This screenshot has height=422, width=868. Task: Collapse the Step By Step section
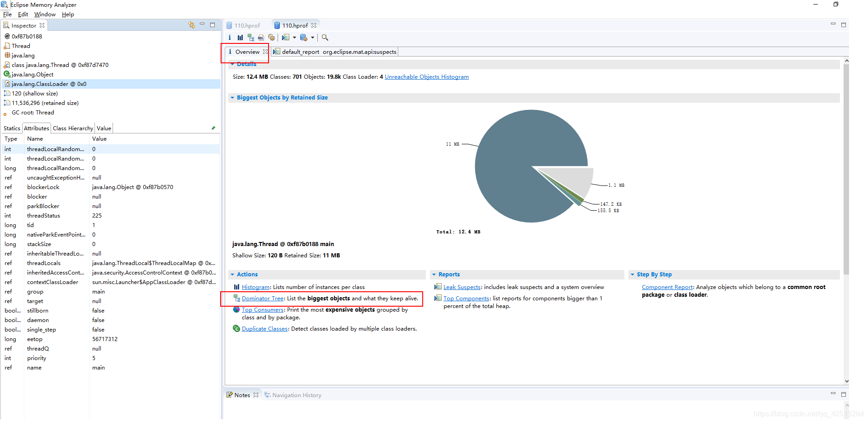point(632,275)
